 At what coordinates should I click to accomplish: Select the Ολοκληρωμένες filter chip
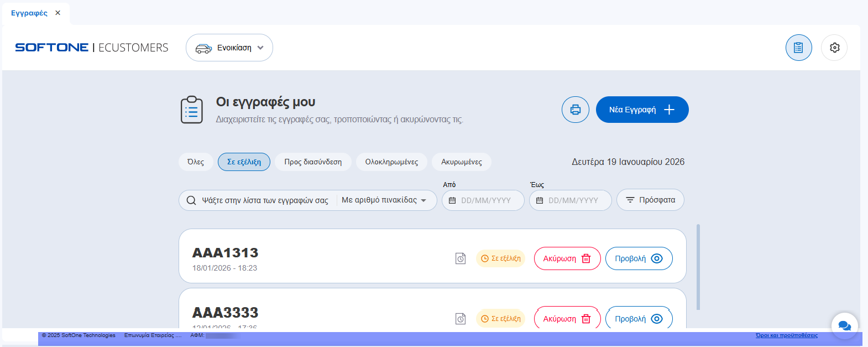point(391,162)
